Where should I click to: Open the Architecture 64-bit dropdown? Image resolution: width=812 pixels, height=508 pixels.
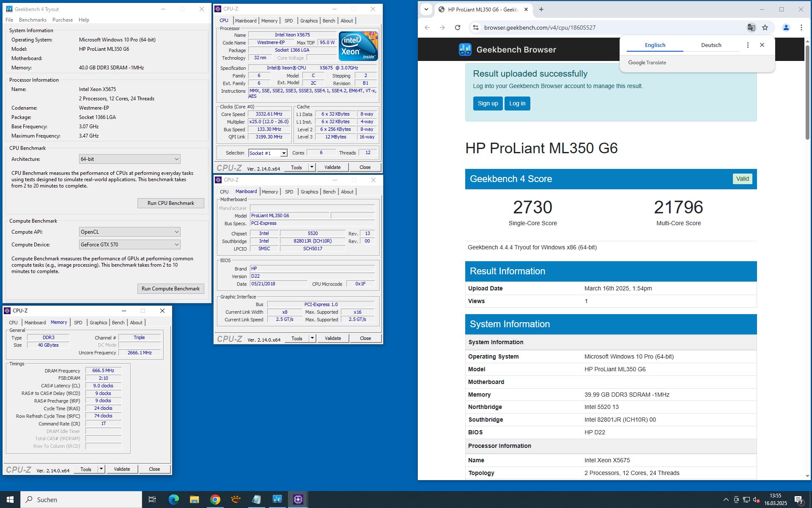point(129,159)
